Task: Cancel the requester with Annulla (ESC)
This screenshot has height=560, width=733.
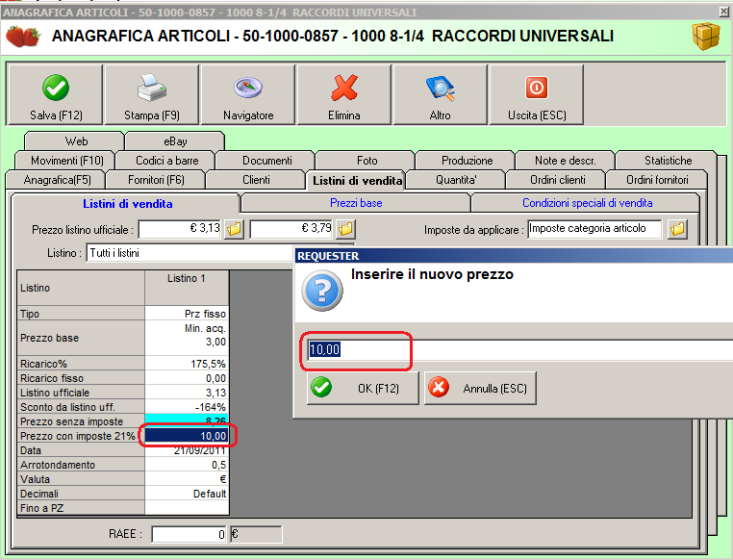Action: point(480,388)
